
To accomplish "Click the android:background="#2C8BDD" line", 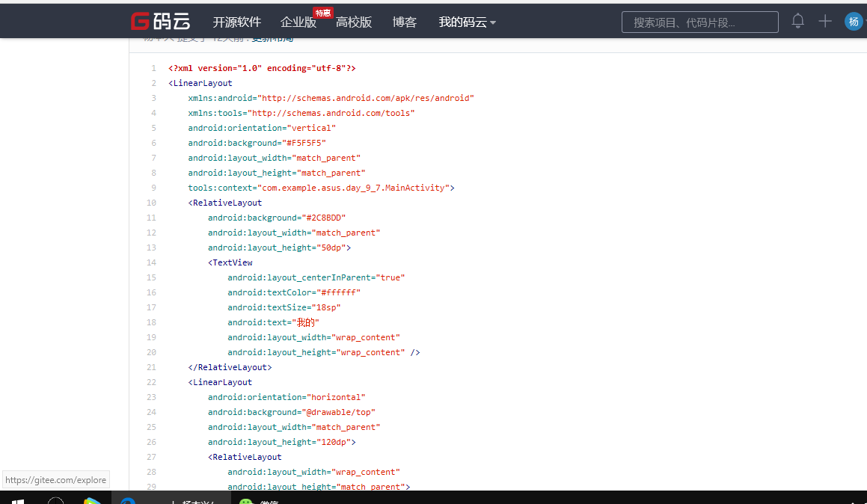I will coord(277,218).
